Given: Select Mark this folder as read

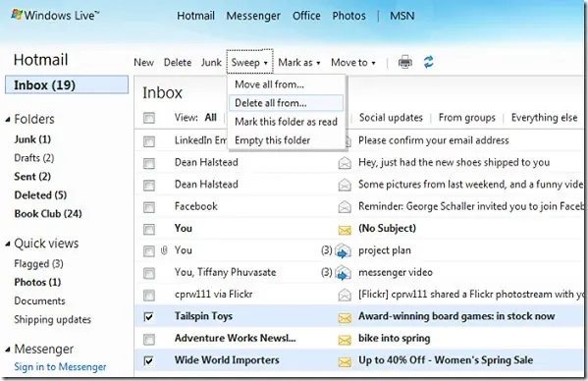Looking at the screenshot, I should pos(286,122).
